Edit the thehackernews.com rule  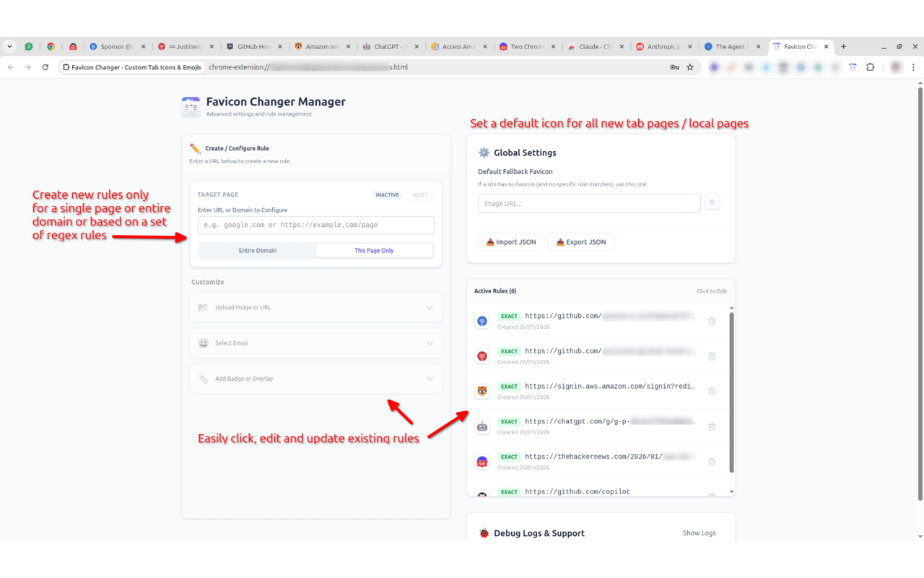[x=599, y=461]
